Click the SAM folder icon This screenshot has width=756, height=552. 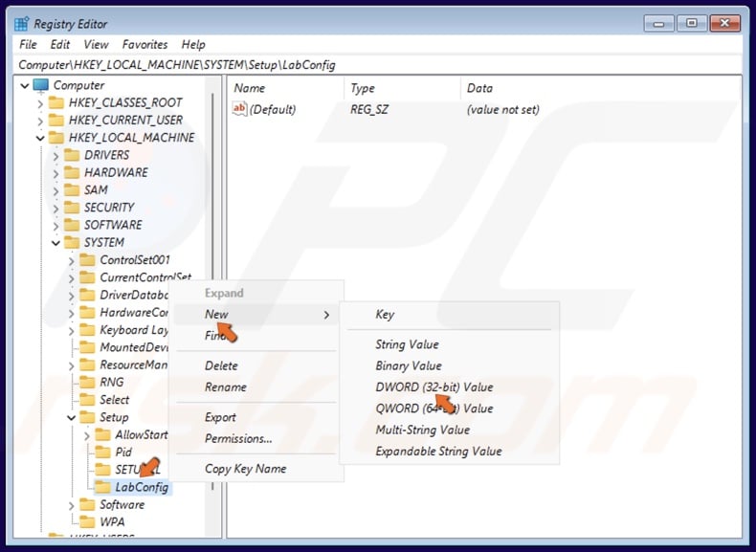coord(72,189)
